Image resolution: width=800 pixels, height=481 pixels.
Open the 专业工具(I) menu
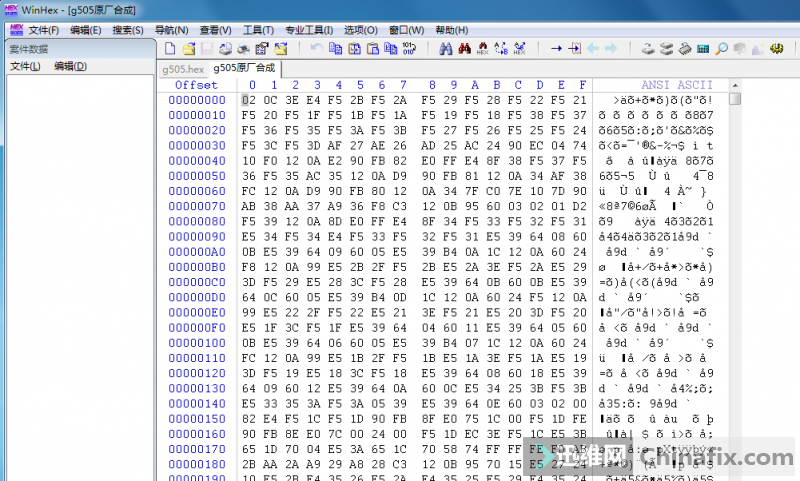[309, 30]
